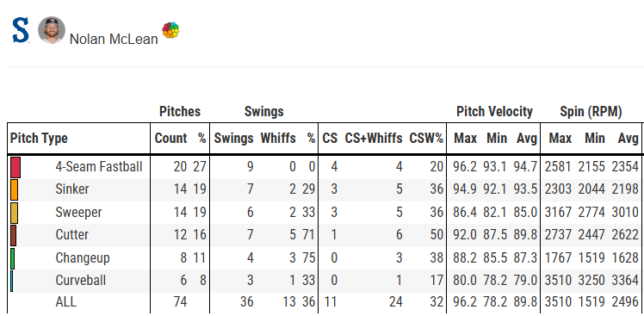Select the red 4-Seam Fastball color swatch
644x316 pixels.
(15, 167)
